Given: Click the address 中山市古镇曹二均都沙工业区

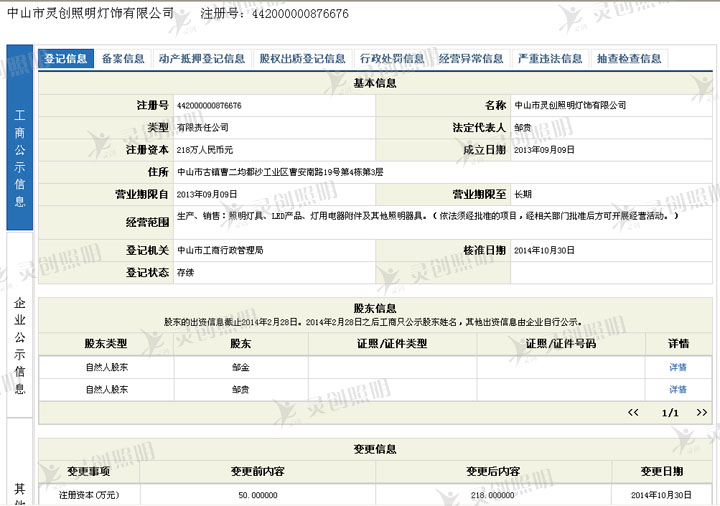Looking at the screenshot, I should point(280,172).
